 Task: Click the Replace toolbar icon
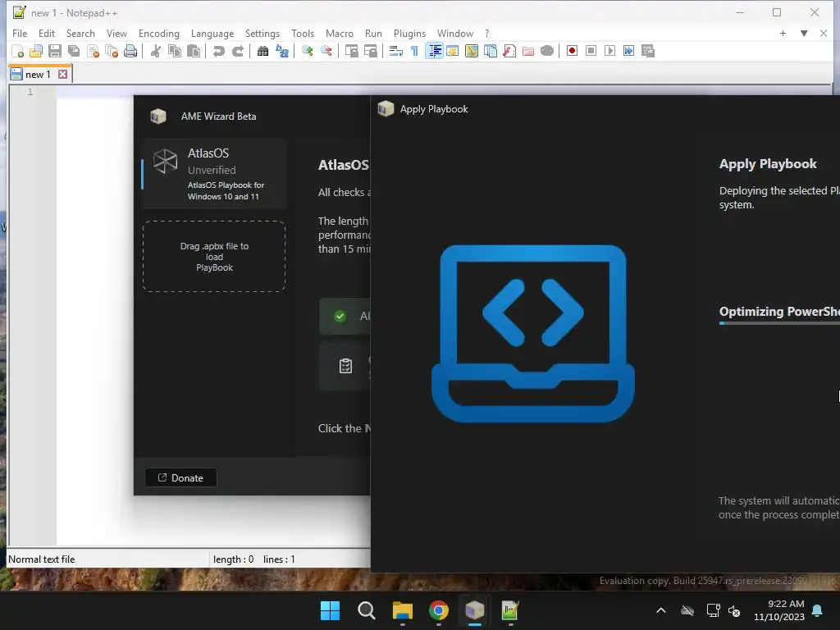282,51
